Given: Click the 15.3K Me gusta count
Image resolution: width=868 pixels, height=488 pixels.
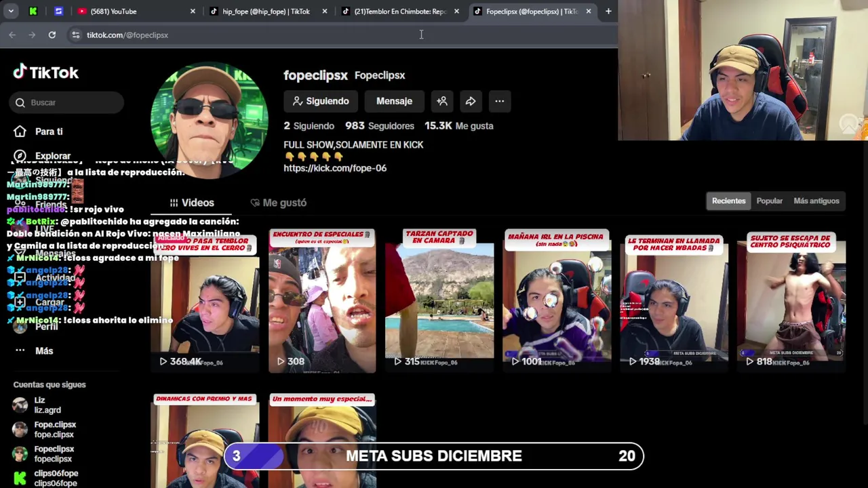Looking at the screenshot, I should click(x=458, y=126).
